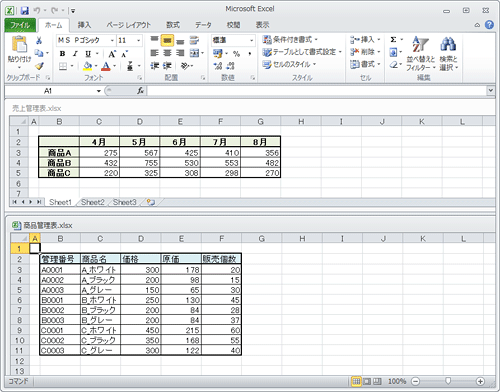This screenshot has width=500, height=392.
Task: Open the number format dropdown
Action: point(252,40)
